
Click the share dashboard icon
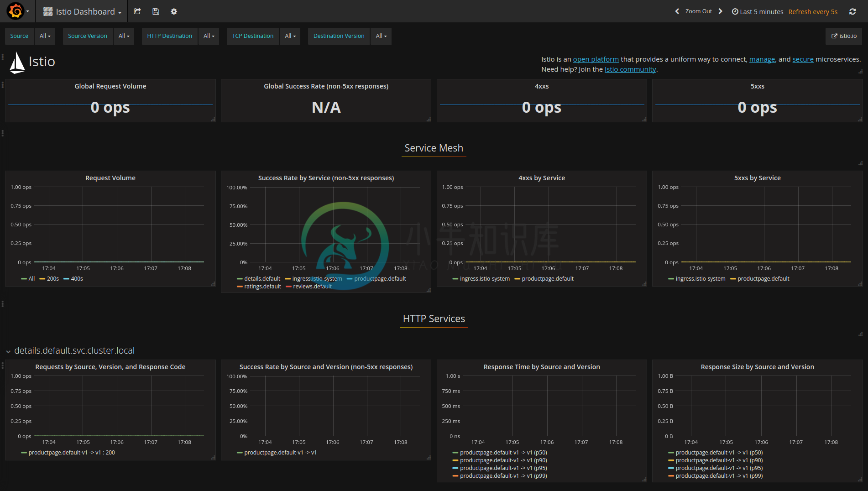[137, 11]
